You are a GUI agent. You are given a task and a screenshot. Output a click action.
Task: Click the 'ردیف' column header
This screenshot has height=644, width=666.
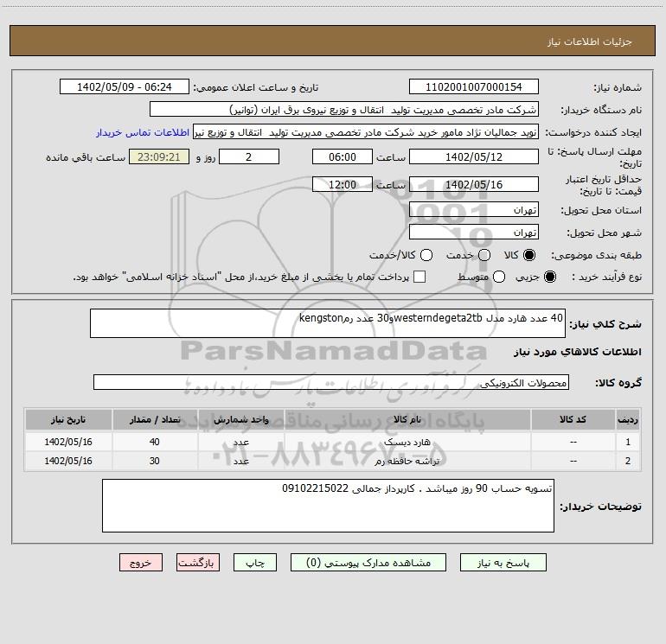tap(628, 420)
